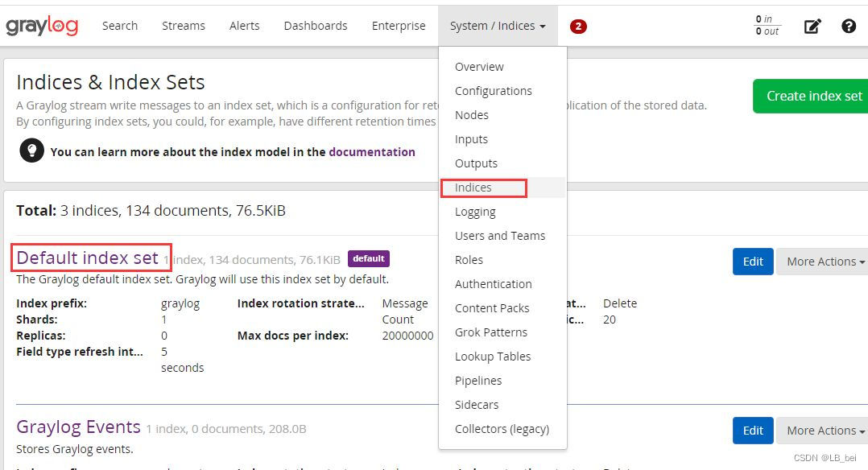The height and width of the screenshot is (470, 868).
Task: Navigate to Dashboards
Action: (x=316, y=26)
